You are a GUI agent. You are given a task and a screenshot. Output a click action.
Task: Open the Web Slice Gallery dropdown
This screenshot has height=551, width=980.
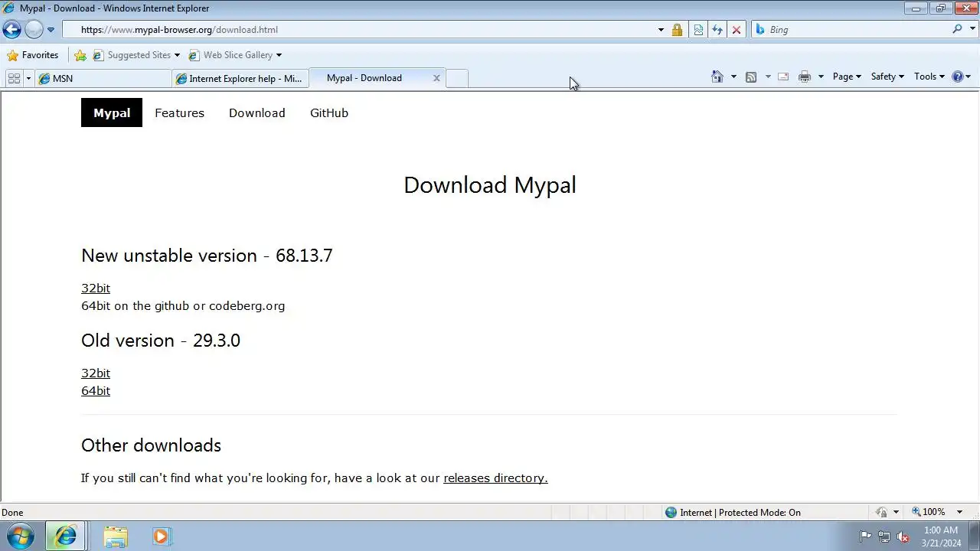pos(235,55)
